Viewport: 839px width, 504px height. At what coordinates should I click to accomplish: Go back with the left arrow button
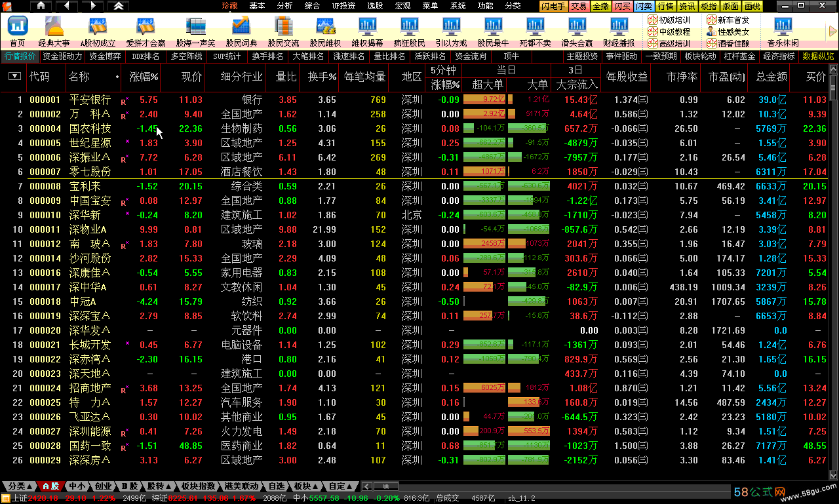pyautogui.click(x=66, y=6)
